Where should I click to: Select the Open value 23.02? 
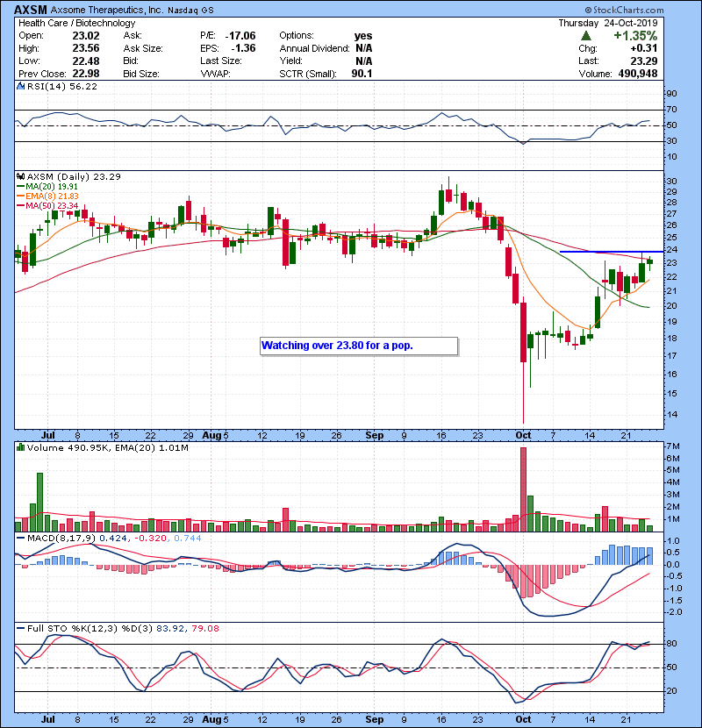(86, 36)
